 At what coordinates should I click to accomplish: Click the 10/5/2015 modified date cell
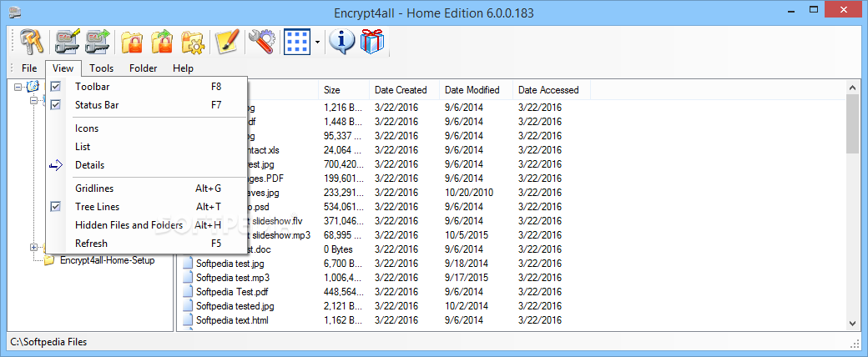[x=467, y=234]
